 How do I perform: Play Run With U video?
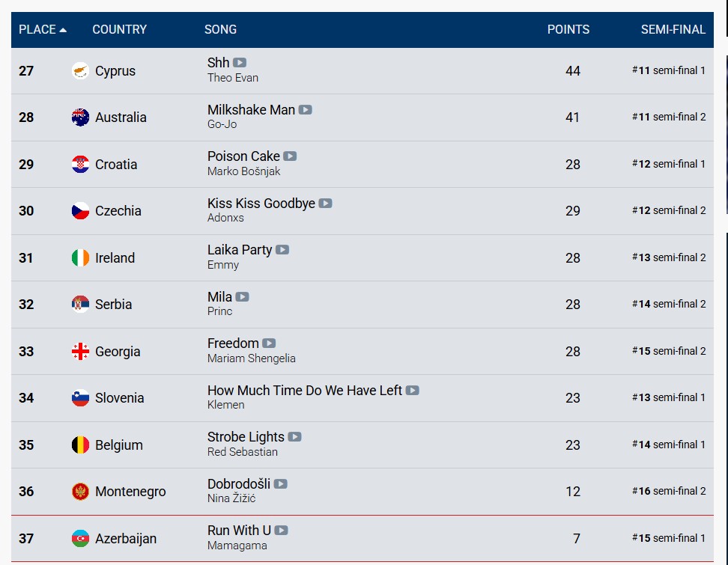tap(281, 531)
